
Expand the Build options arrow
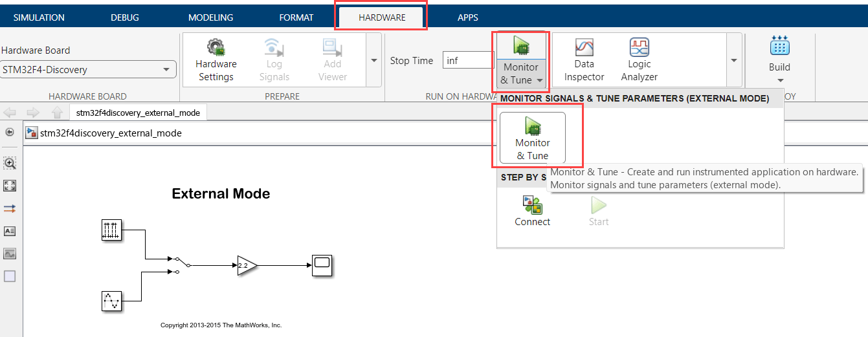(779, 82)
